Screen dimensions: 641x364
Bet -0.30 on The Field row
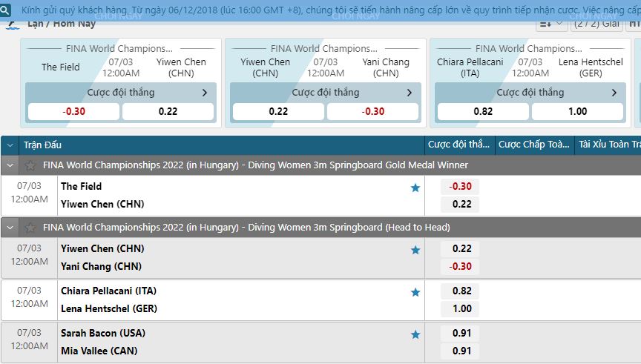coord(460,186)
